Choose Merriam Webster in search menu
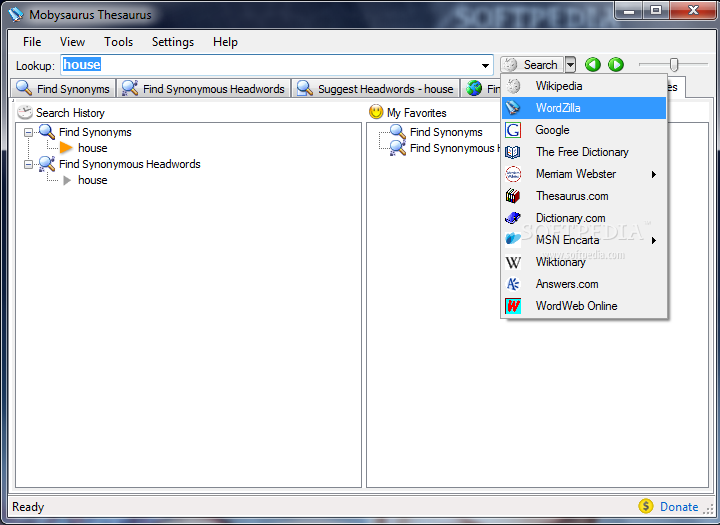Viewport: 720px width, 525px height. pyautogui.click(x=584, y=174)
